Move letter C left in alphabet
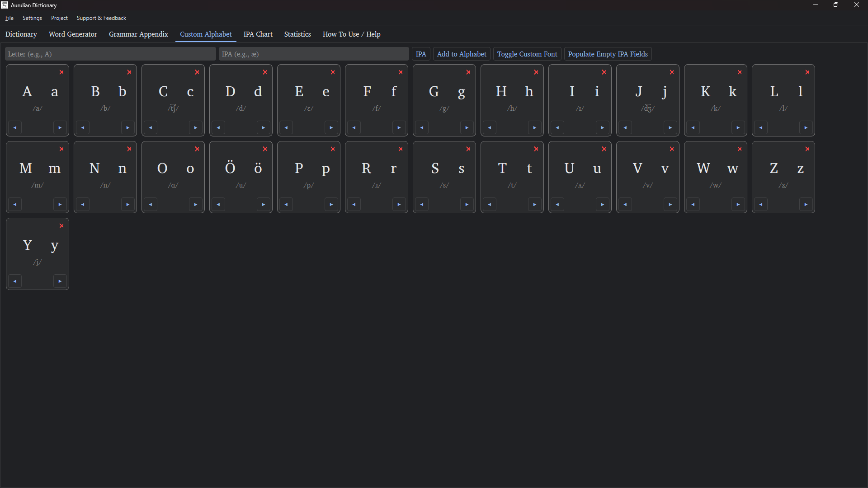The width and height of the screenshot is (868, 488). 151,128
